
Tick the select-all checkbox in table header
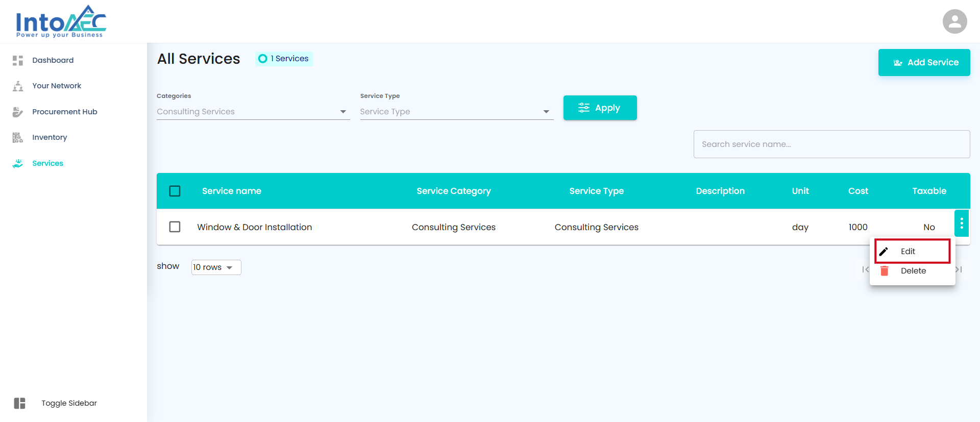pos(175,191)
